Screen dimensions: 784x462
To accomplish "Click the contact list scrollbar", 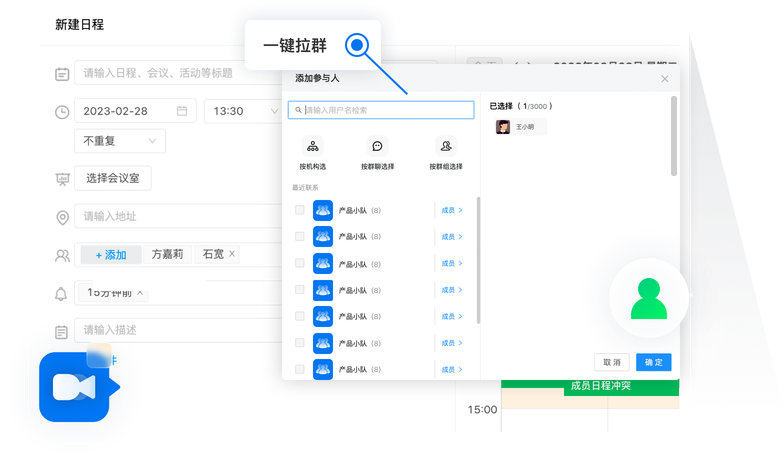I will (x=478, y=260).
